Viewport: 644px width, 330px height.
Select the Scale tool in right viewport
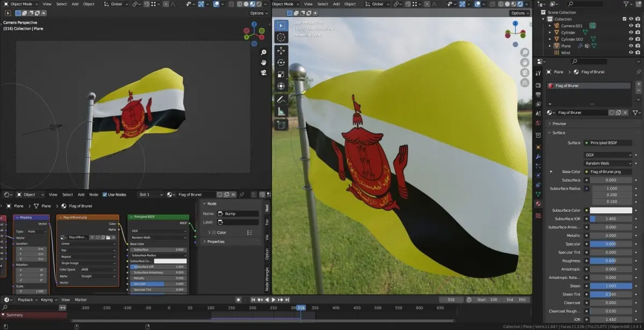[281, 74]
